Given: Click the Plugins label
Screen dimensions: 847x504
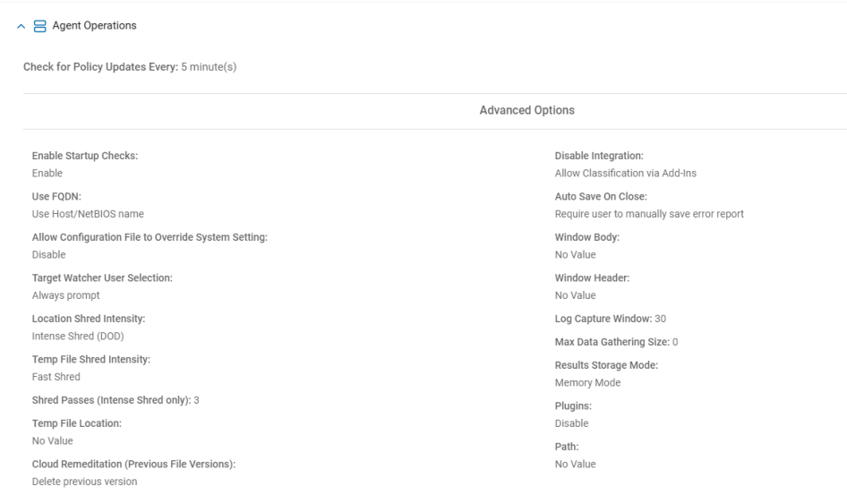Looking at the screenshot, I should pos(573,406).
